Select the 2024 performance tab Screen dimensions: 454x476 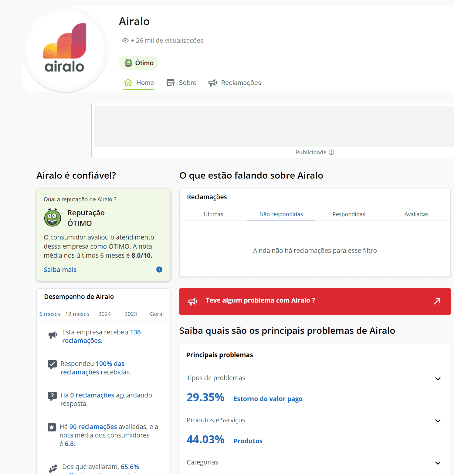tap(104, 314)
